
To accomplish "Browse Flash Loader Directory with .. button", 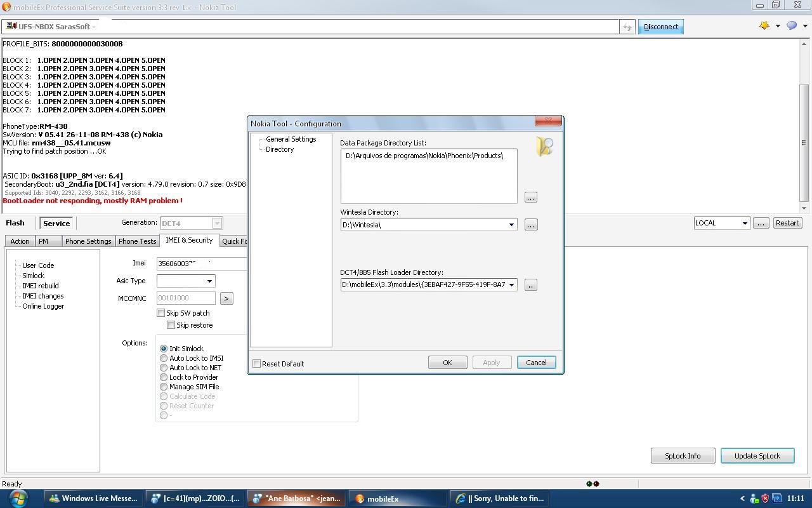I will (531, 285).
